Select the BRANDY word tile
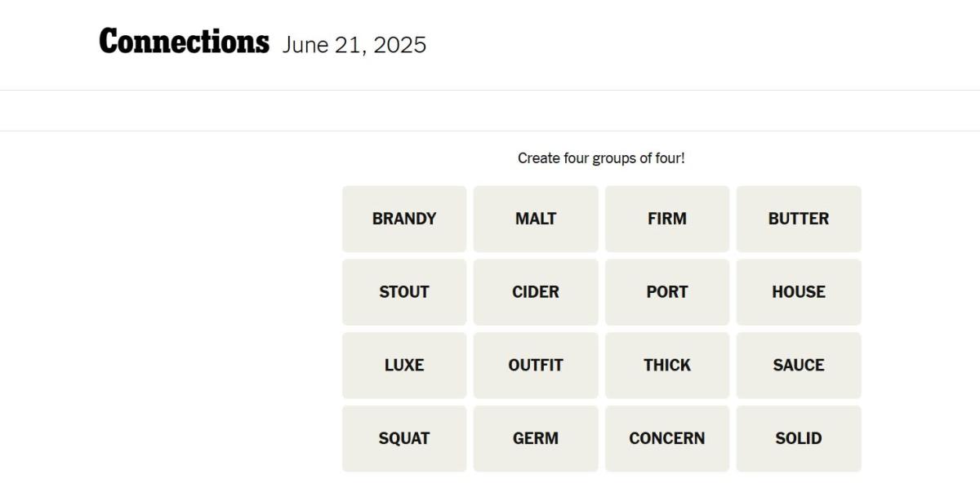 404,219
